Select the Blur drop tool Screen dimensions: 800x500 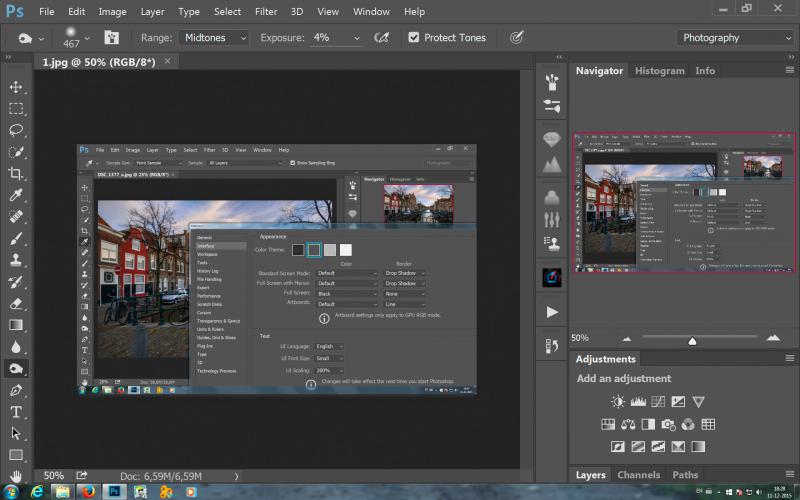coord(16,347)
